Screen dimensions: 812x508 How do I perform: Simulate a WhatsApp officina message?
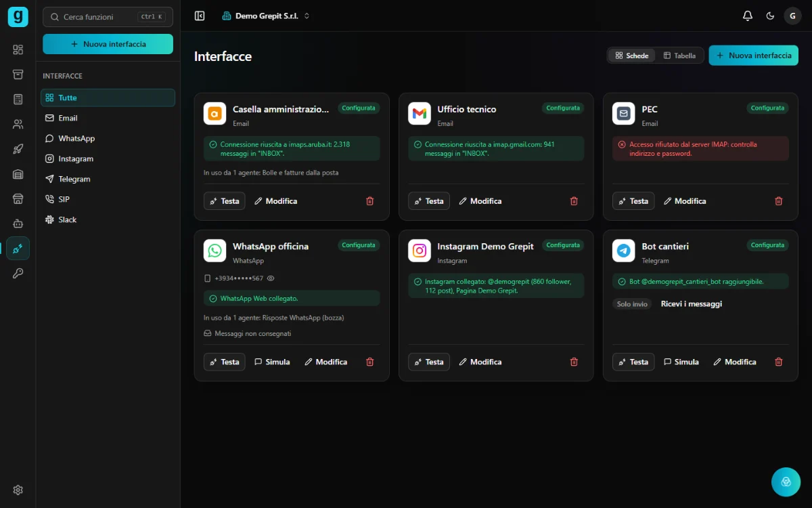(x=272, y=362)
